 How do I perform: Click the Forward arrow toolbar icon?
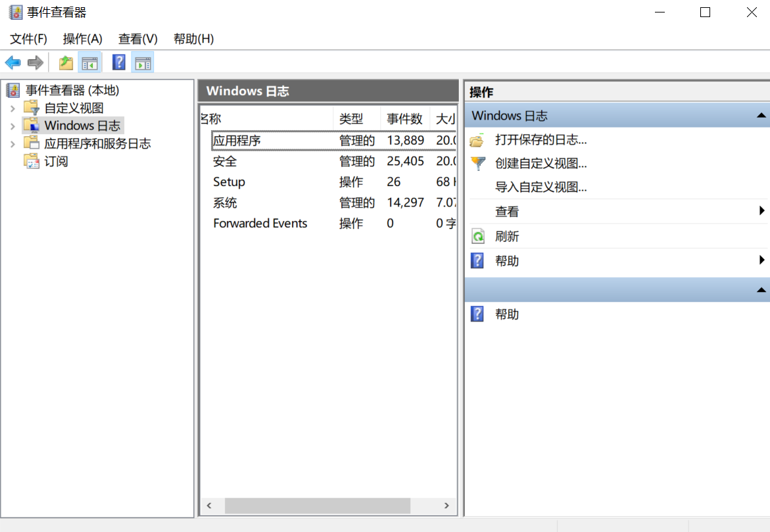36,62
